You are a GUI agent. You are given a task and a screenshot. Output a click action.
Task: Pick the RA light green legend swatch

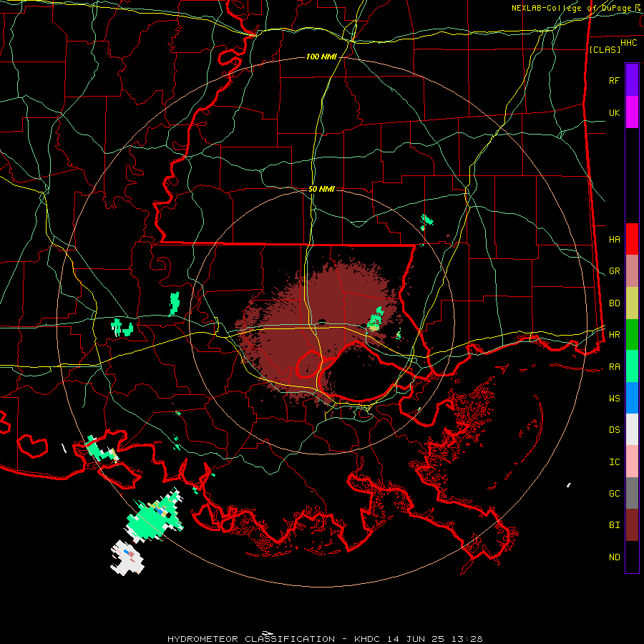[x=632, y=366]
